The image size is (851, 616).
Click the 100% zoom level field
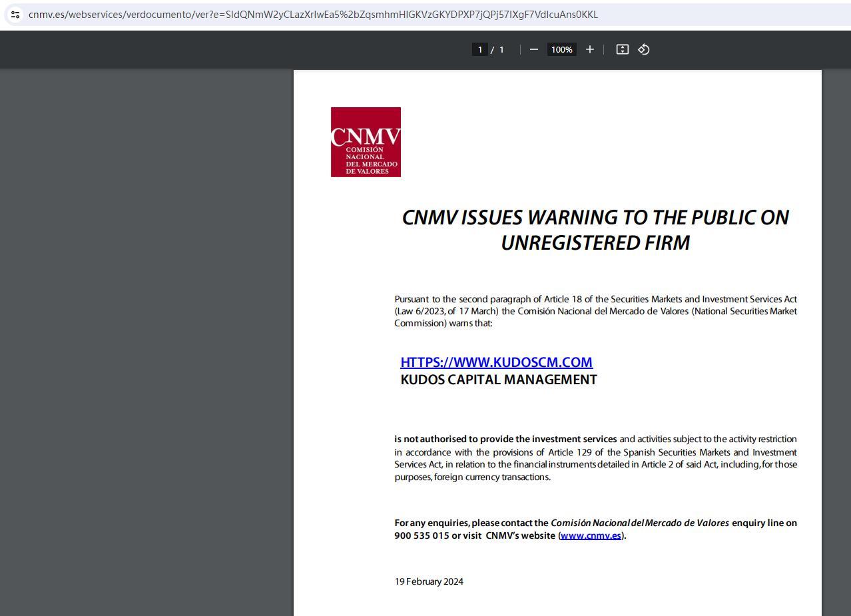click(561, 49)
